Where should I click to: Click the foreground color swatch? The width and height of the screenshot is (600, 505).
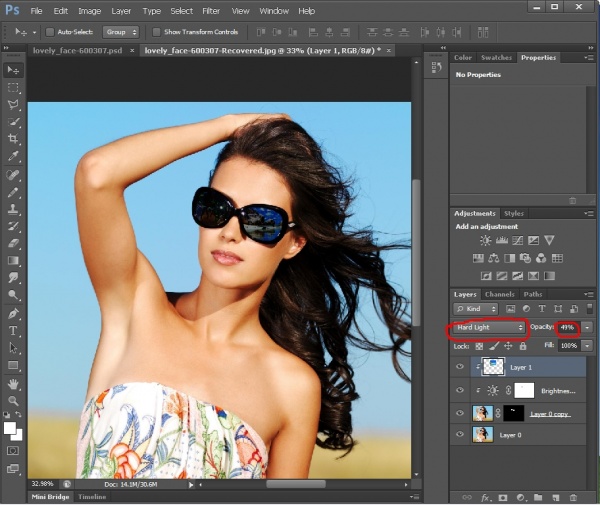(x=10, y=427)
